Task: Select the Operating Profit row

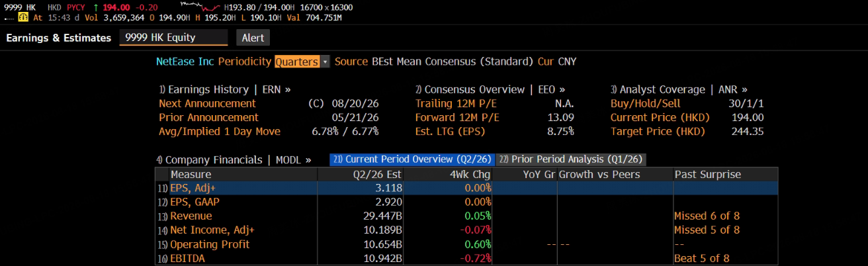Action: [466, 244]
